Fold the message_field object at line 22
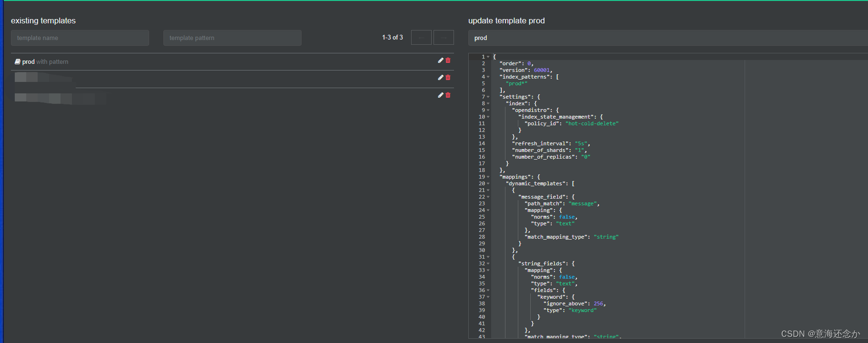 [x=488, y=197]
